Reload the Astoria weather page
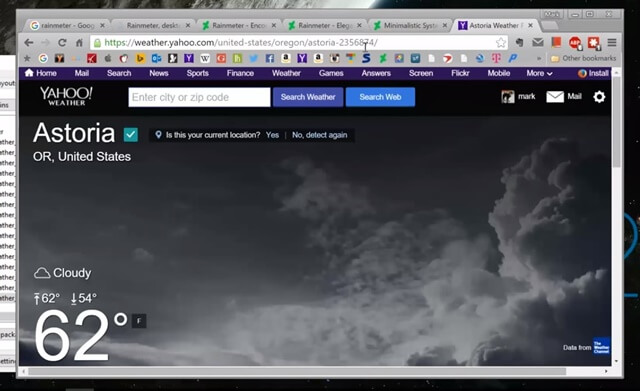The width and height of the screenshot is (640, 391). click(x=62, y=42)
